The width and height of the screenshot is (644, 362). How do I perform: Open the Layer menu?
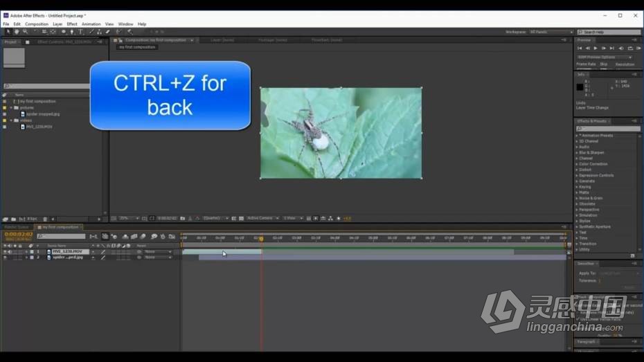[x=57, y=24]
